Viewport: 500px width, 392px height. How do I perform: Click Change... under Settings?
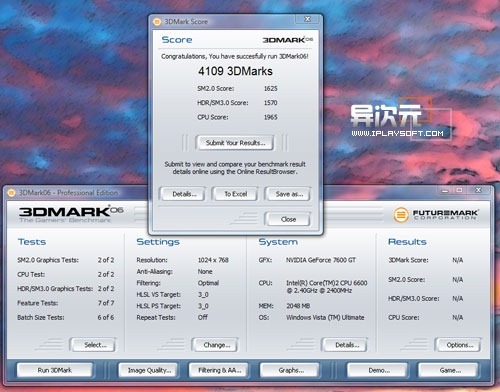tap(216, 345)
